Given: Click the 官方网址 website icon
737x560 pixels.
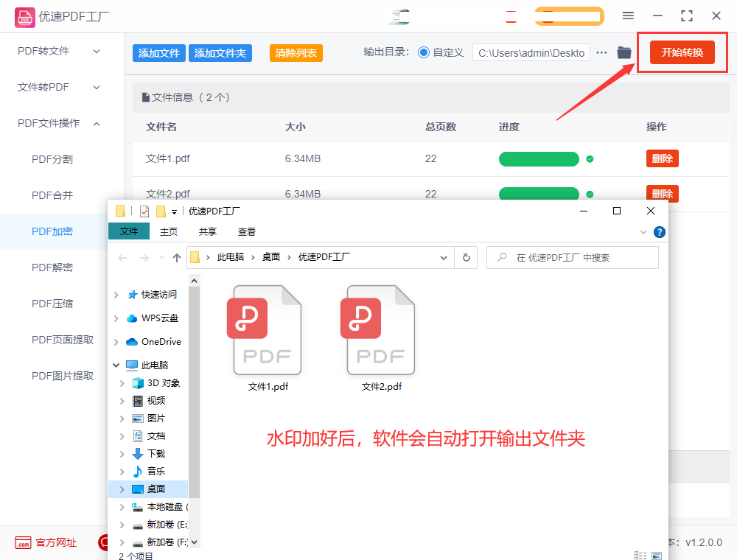Looking at the screenshot, I should coord(23,542).
